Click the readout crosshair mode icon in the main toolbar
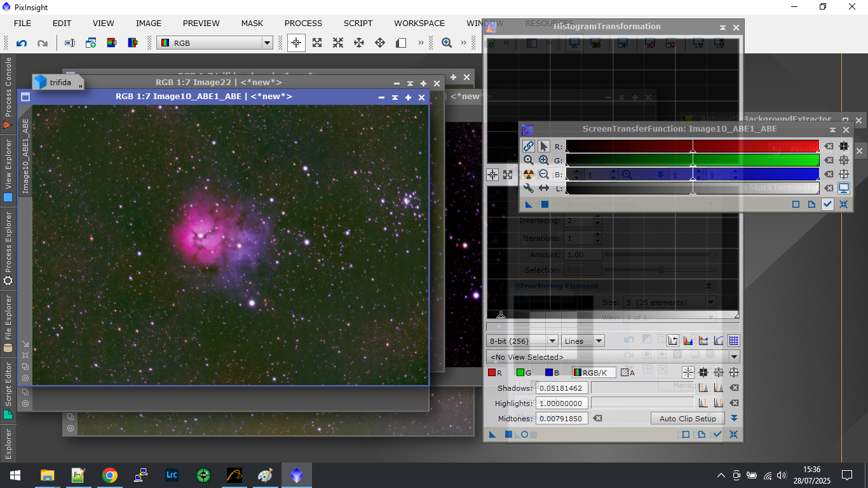 295,43
